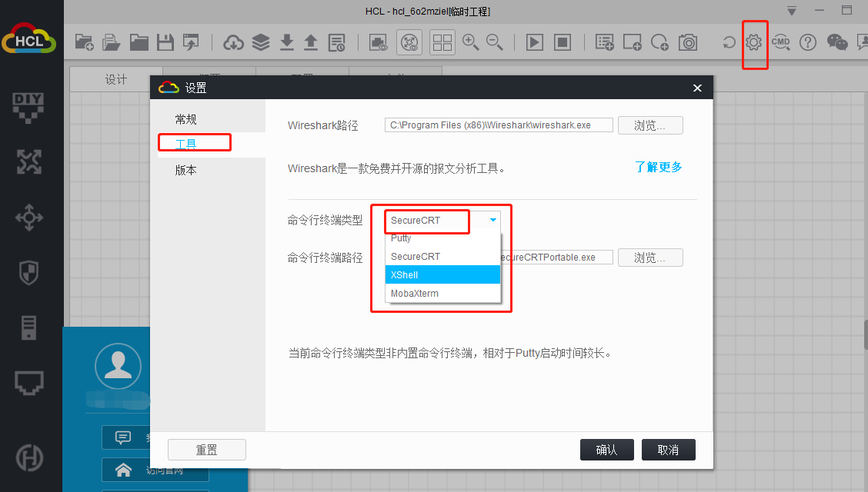
Task: Click the WeChat chat bubbles icon
Action: point(837,42)
